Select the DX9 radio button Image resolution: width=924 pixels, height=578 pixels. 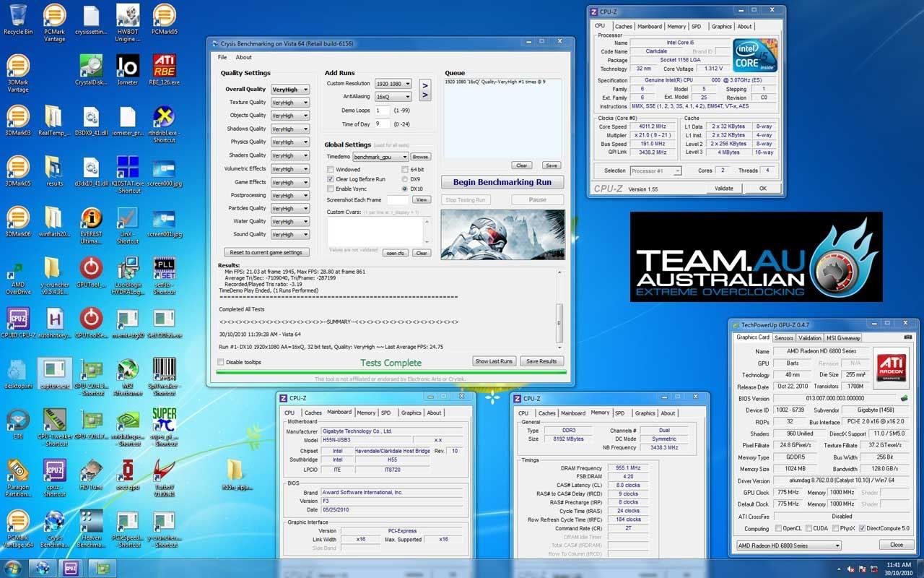404,179
